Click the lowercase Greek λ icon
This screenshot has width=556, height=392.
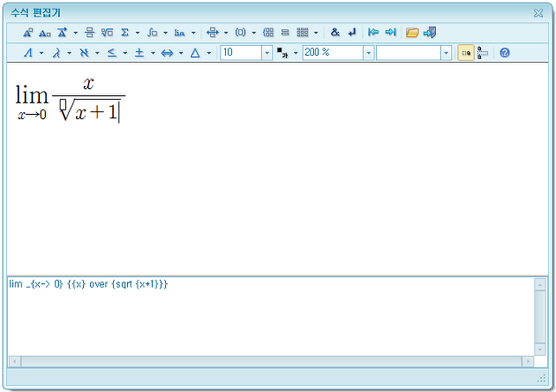click(56, 53)
